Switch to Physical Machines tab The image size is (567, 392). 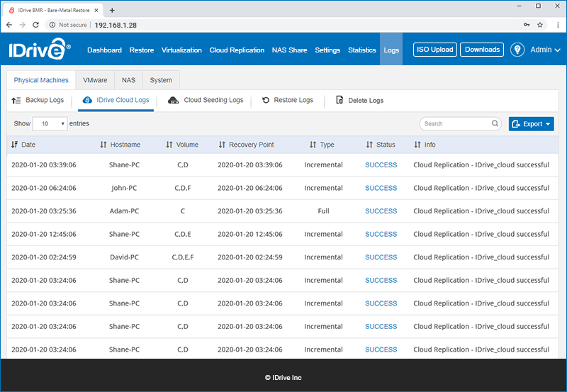point(41,80)
